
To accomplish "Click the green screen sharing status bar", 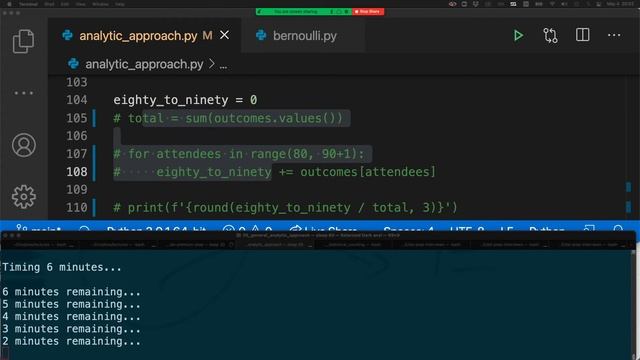I will coord(304,11).
